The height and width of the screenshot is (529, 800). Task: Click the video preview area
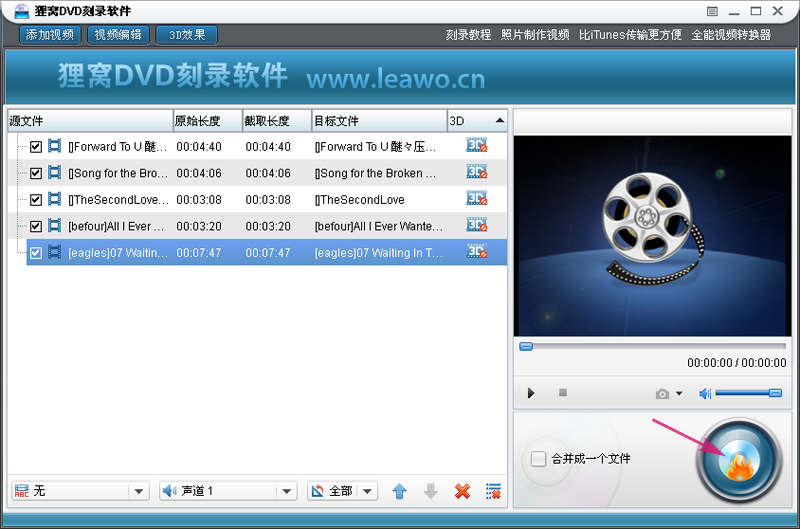653,236
